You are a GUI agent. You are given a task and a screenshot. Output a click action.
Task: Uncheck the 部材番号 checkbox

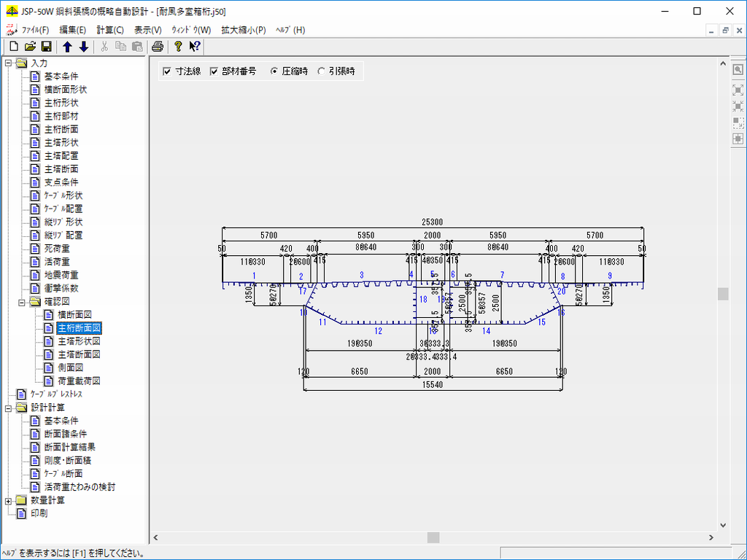point(214,71)
